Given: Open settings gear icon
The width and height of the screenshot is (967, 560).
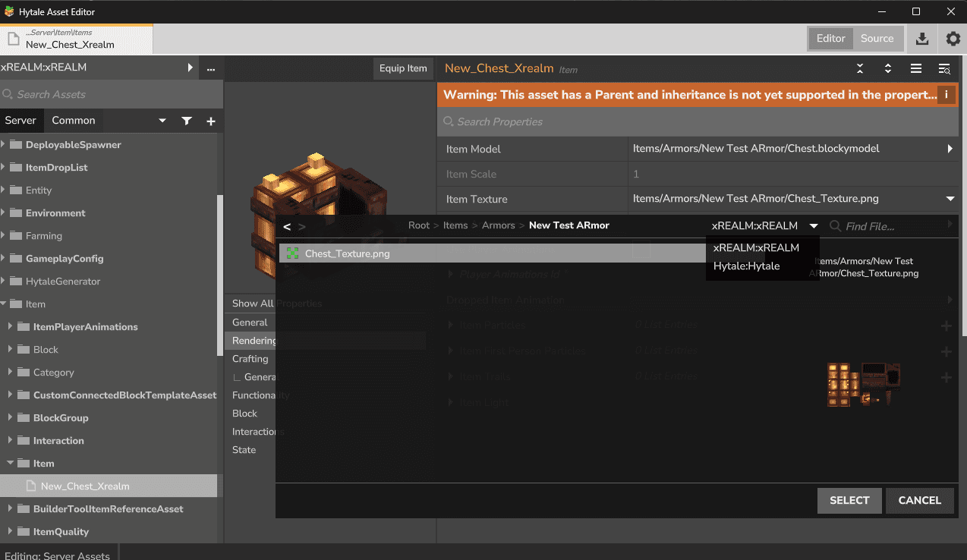Looking at the screenshot, I should (x=953, y=39).
